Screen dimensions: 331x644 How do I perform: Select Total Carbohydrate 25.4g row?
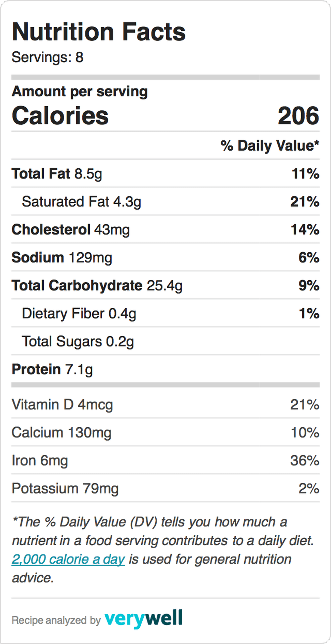[x=165, y=285]
